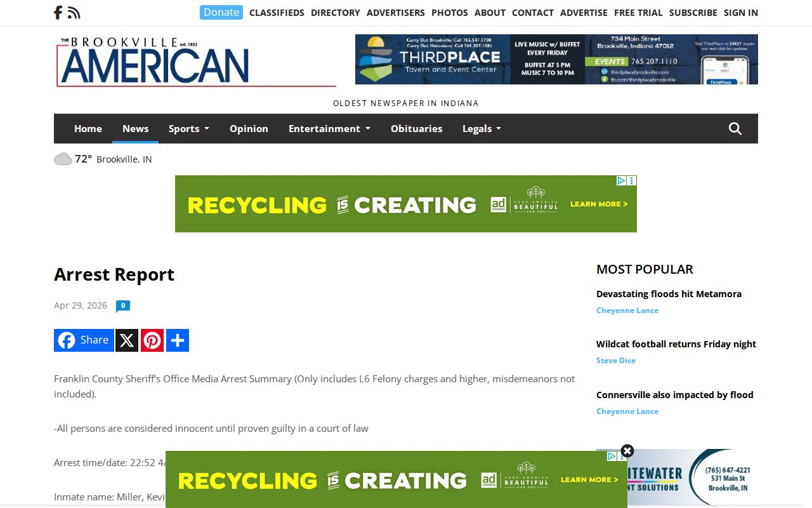Viewport: 812px width, 508px height.
Task: Open the Opinion section
Action: coord(249,129)
